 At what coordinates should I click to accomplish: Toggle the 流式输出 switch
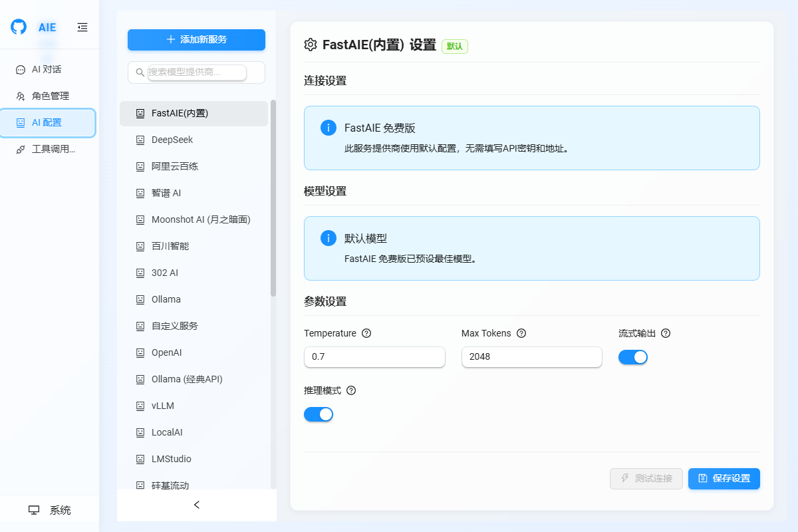pyautogui.click(x=633, y=357)
